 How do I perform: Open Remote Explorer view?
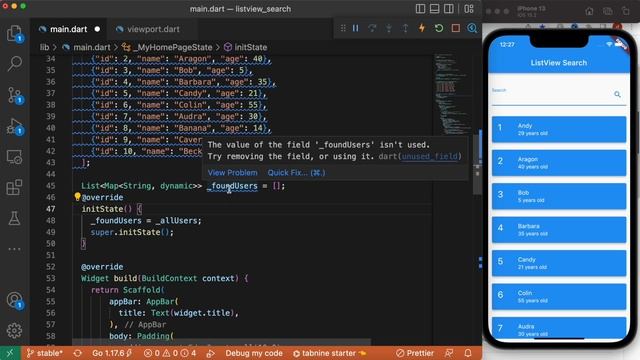click(14, 157)
